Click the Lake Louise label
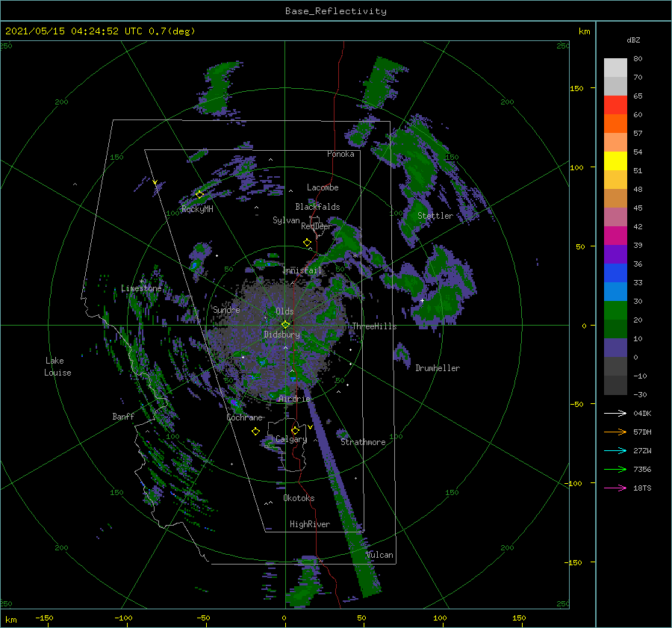672x628 pixels. 57,367
